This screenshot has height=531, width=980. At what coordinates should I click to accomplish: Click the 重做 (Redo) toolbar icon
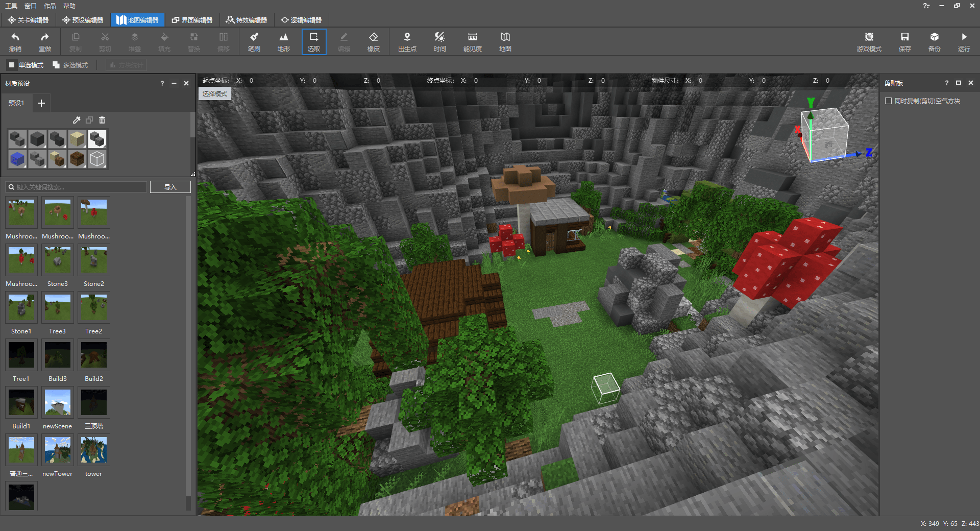point(45,42)
